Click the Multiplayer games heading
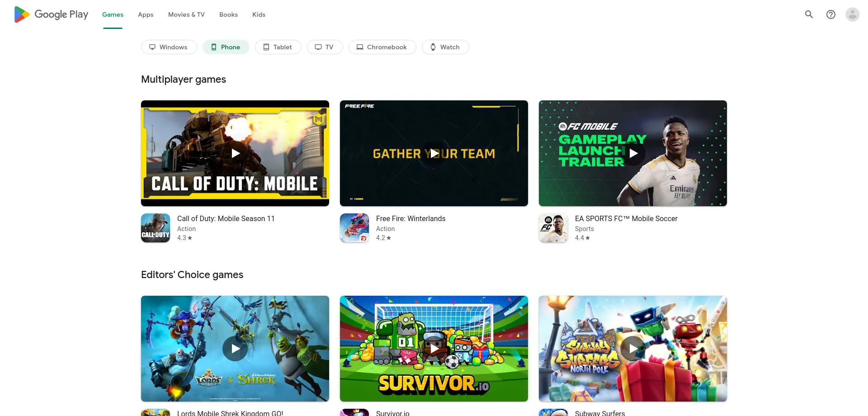 (184, 80)
